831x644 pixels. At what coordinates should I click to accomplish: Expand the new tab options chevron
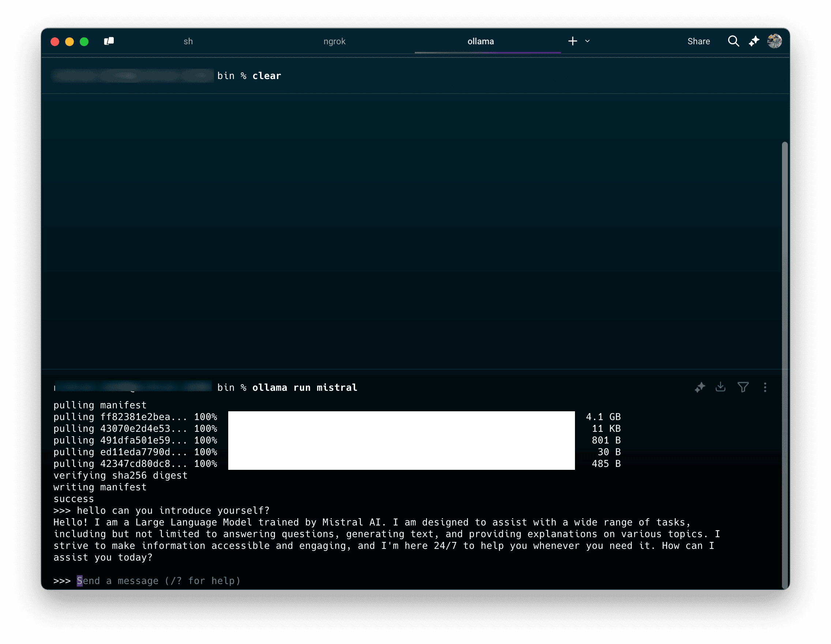click(x=587, y=41)
